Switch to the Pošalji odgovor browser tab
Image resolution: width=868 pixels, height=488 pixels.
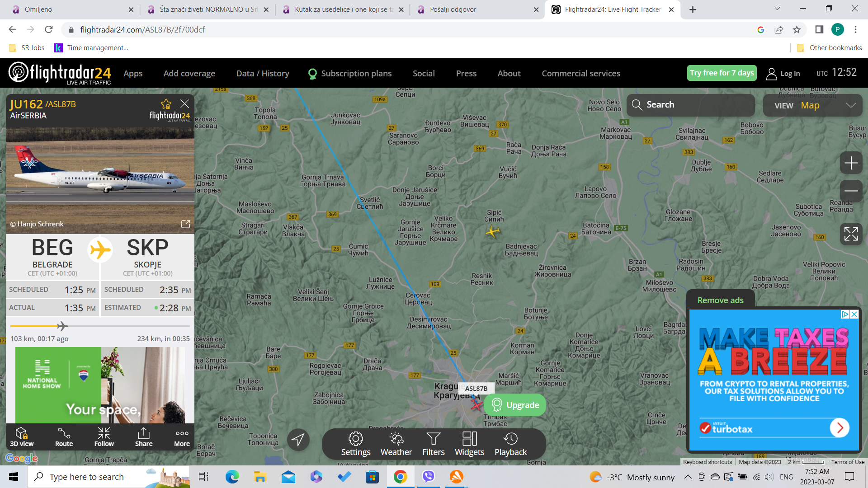click(x=453, y=9)
